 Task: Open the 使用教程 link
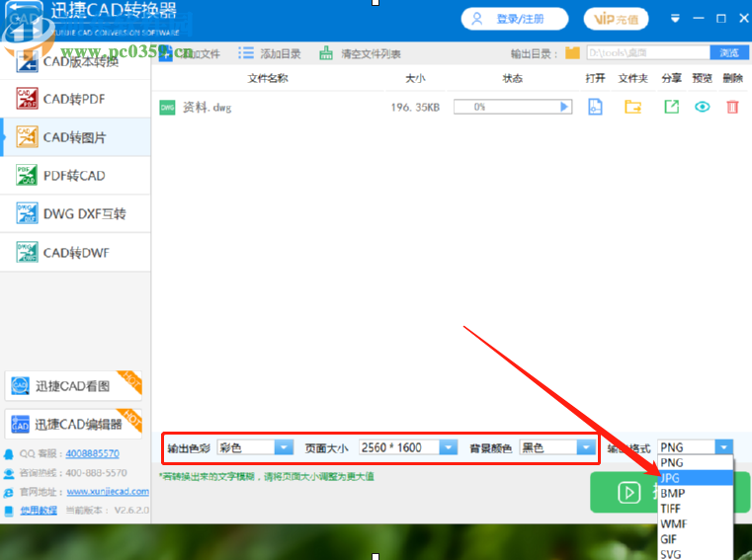click(39, 511)
